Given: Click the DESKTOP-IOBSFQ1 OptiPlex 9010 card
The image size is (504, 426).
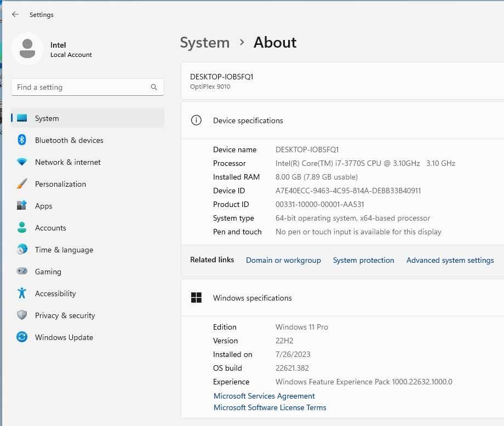Looking at the screenshot, I should click(342, 81).
